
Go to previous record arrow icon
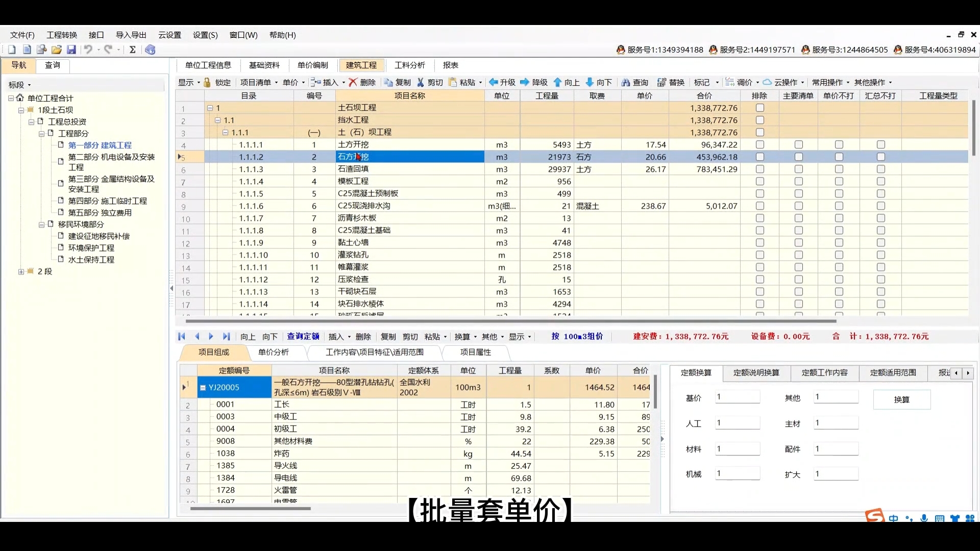point(197,336)
